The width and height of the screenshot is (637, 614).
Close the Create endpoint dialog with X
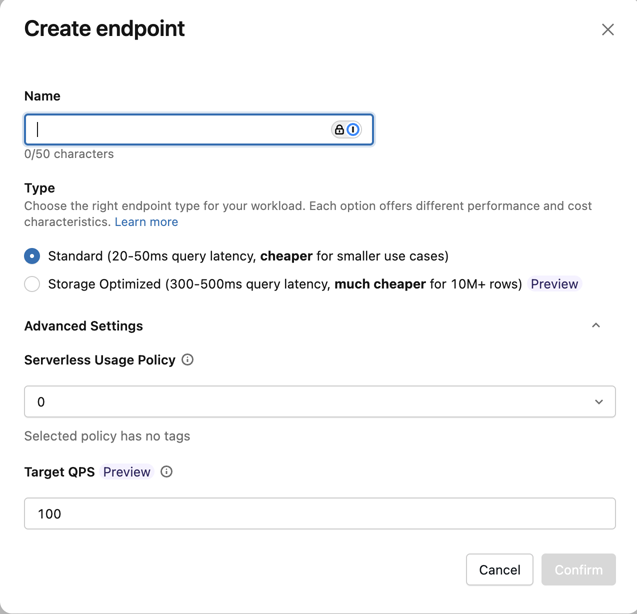coord(607,29)
